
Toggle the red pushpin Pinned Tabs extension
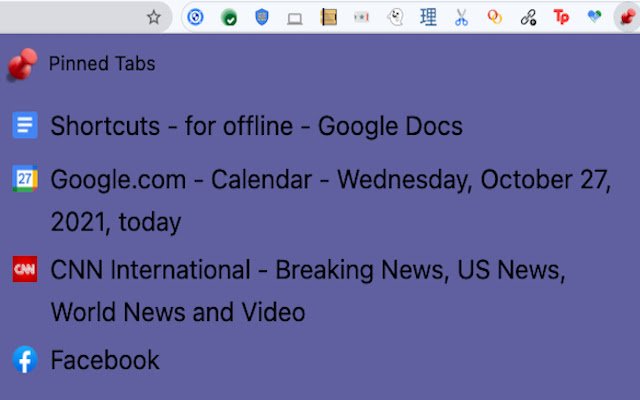628,17
